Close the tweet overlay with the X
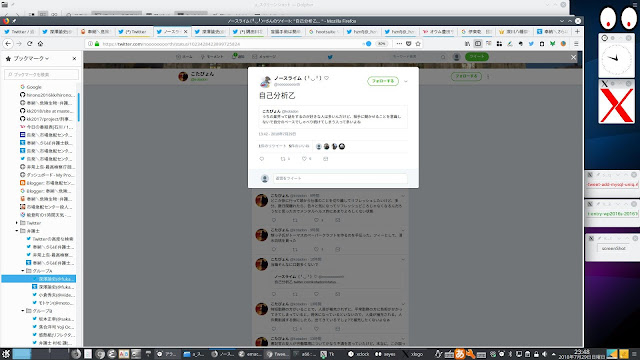This screenshot has width=640, height=360. click(x=573, y=58)
